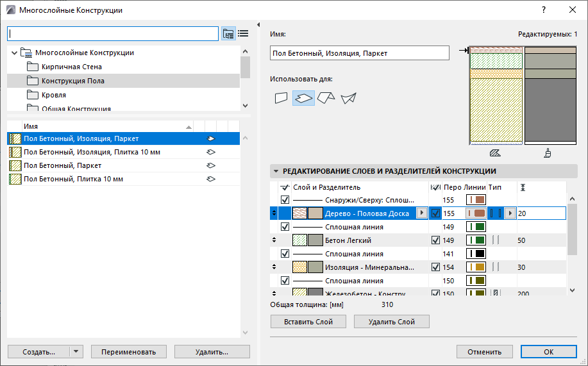Click Удалить... button
Viewport: 588px width, 366px height.
click(212, 352)
